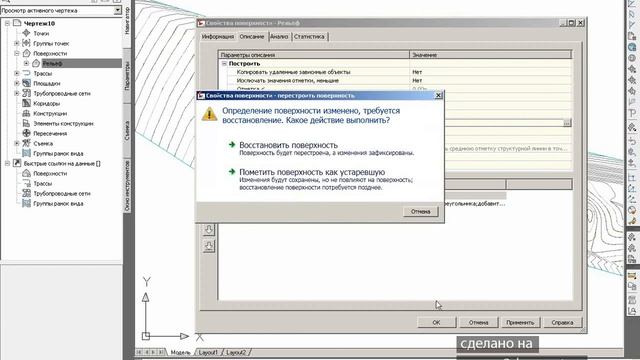
Task: Select Поверхности under Быстрые ссылки на данные
Action: point(50,173)
